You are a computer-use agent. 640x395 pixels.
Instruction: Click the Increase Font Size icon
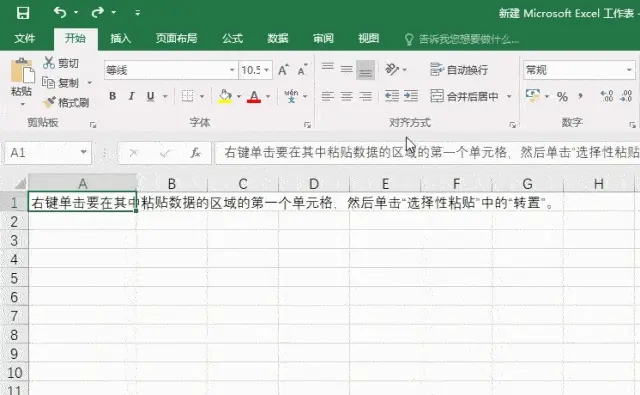(283, 70)
